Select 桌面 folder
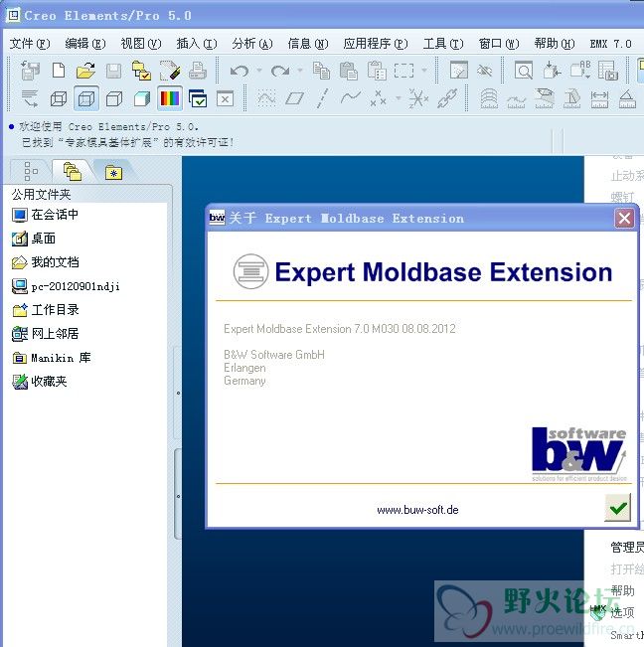Image resolution: width=644 pixels, height=647 pixels. pyautogui.click(x=34, y=239)
